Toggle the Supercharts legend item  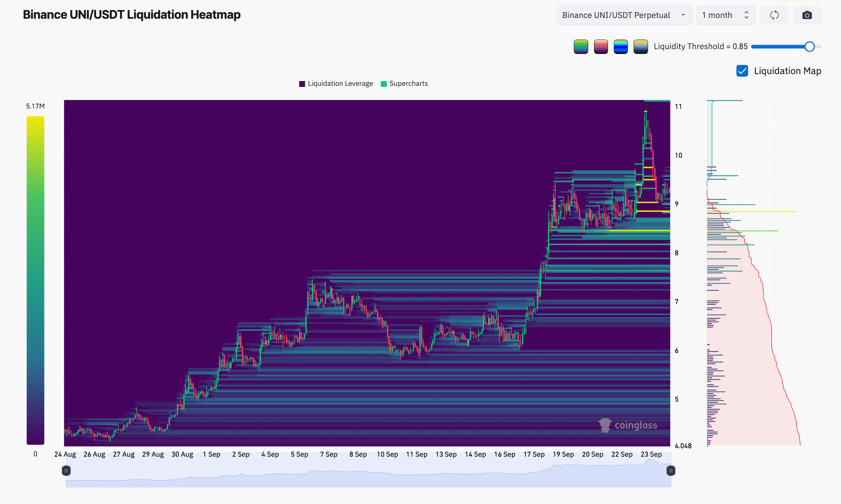click(404, 84)
